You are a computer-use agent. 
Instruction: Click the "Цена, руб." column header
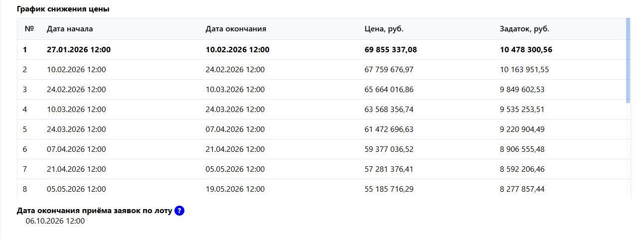click(x=384, y=29)
